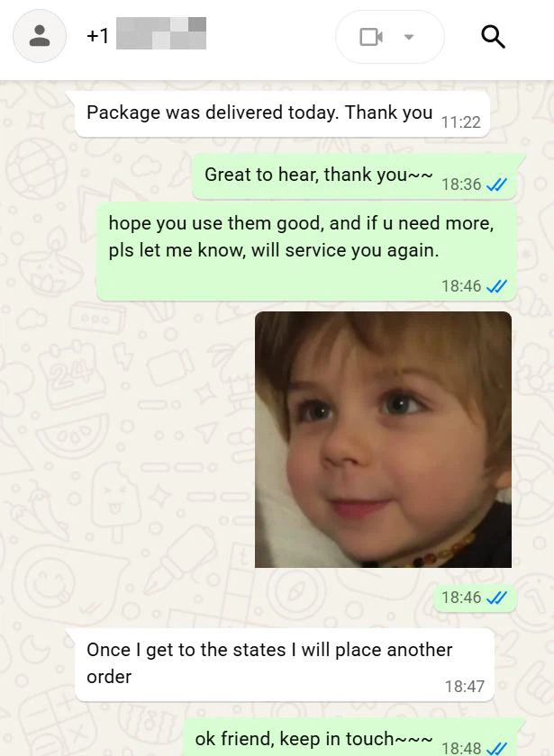The image size is (554, 756).
Task: Select the 'Great to hear, thank you~~' message
Action: (x=354, y=176)
